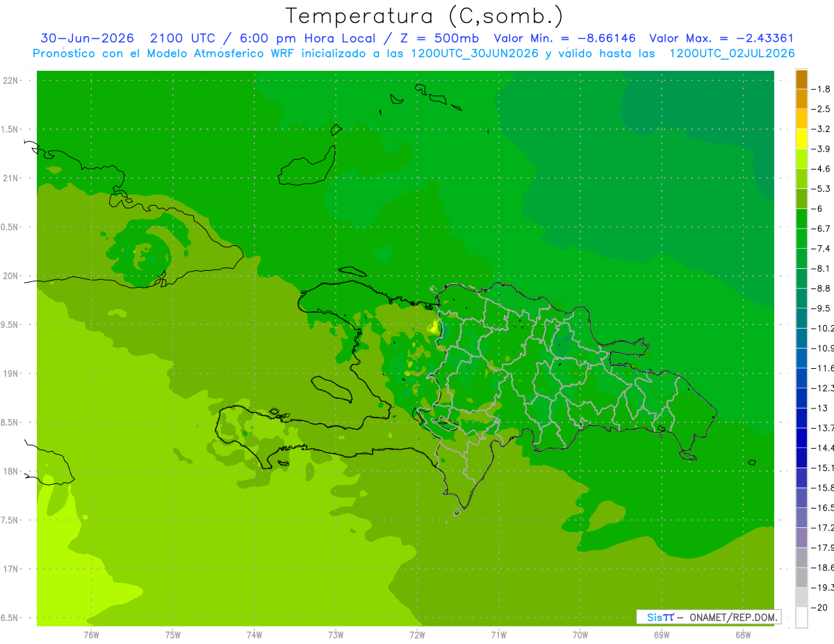The height and width of the screenshot is (644, 834).
Task: Click the "-2.5" colorbar label
Action: (x=821, y=109)
